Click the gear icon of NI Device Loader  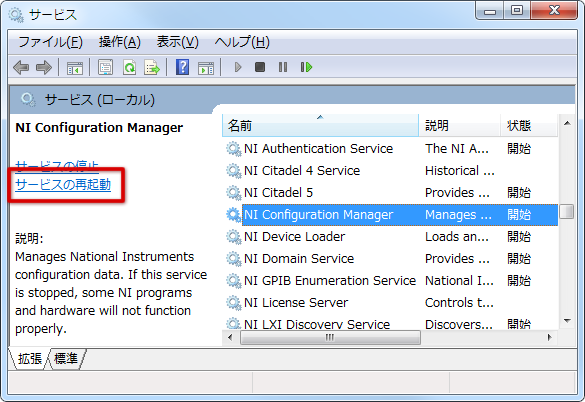click(234, 237)
